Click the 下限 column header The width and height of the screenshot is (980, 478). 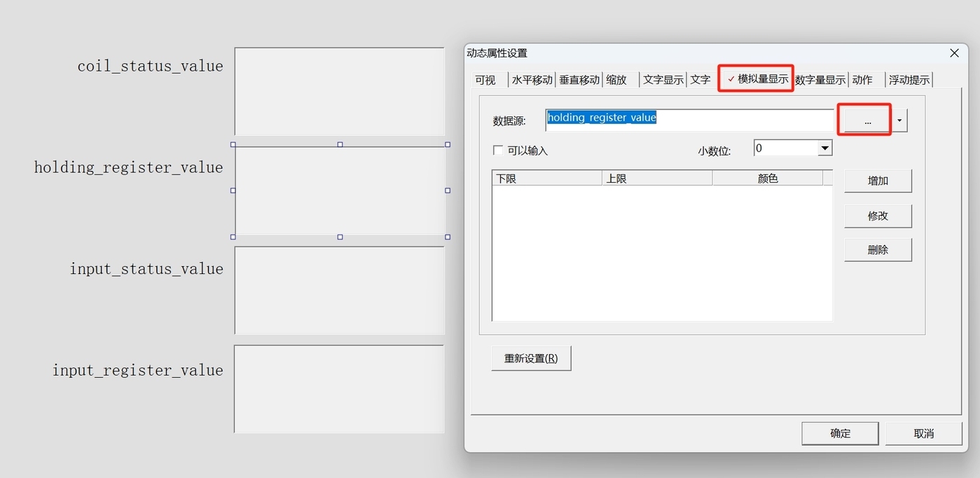click(547, 179)
